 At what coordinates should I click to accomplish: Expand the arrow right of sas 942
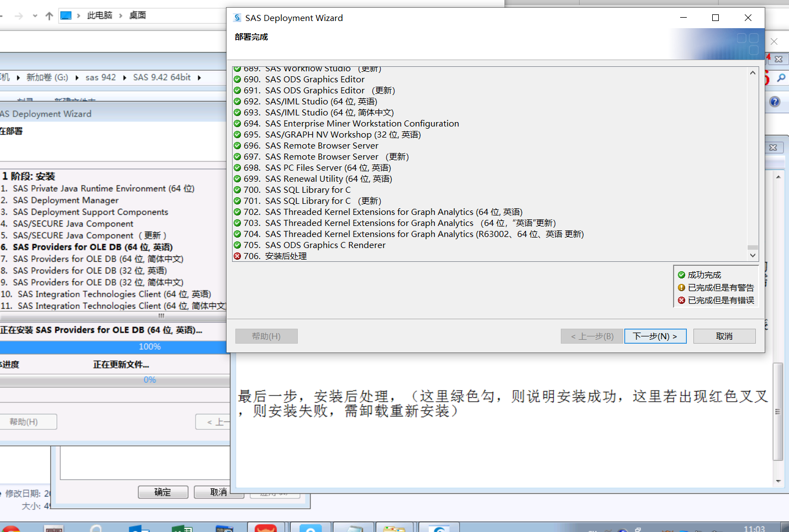click(x=124, y=77)
